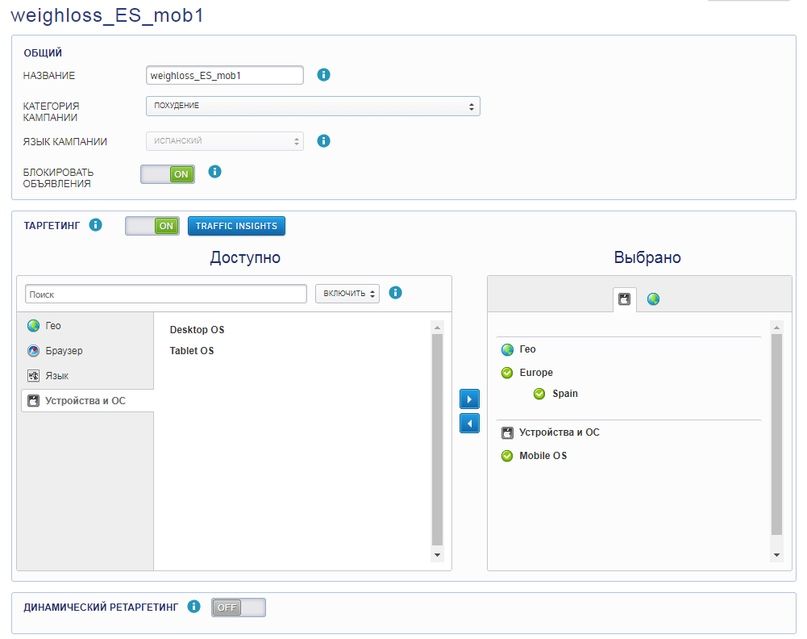Click globe icon beside Гео in Выбрано list
The height and width of the screenshot is (639, 807).
point(507,350)
